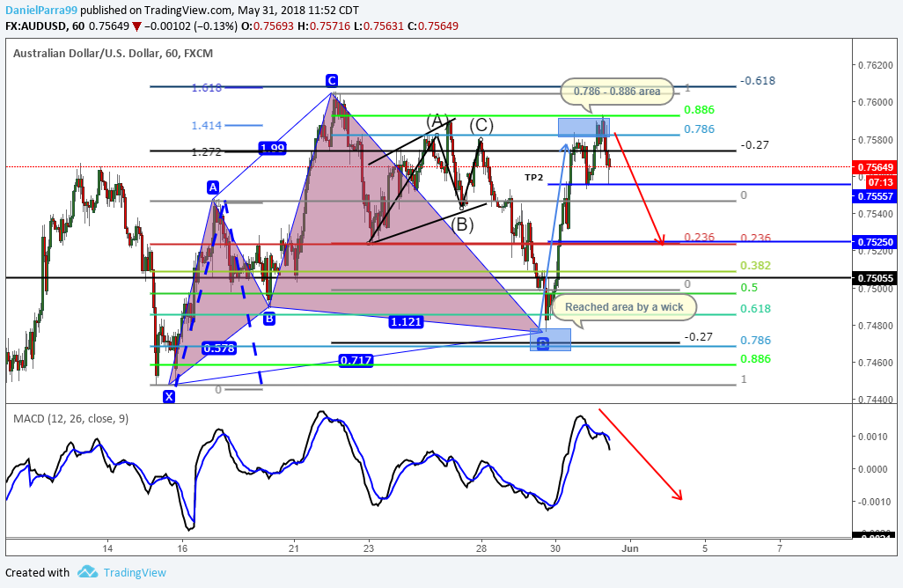Select the blue rectangle under the area callout
The height and width of the screenshot is (588, 903).
[584, 128]
